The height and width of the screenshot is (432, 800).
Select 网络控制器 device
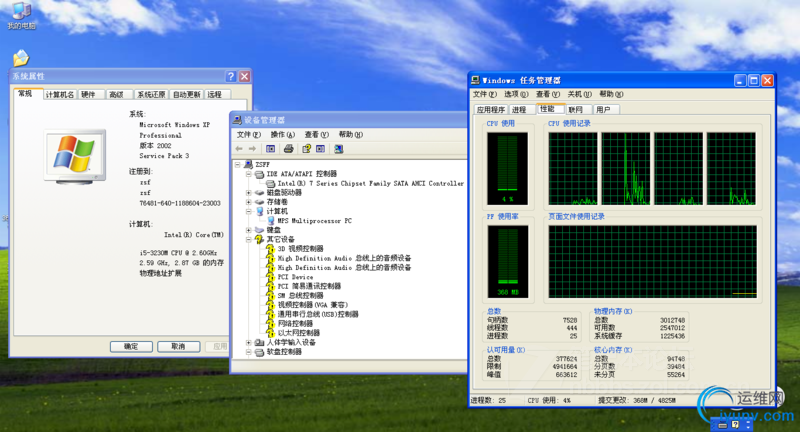point(295,323)
